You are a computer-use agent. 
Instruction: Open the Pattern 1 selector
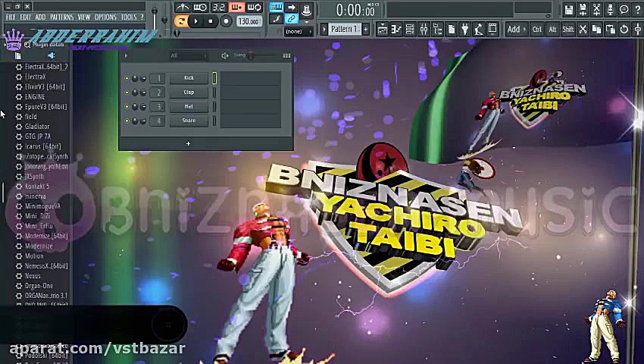[344, 30]
